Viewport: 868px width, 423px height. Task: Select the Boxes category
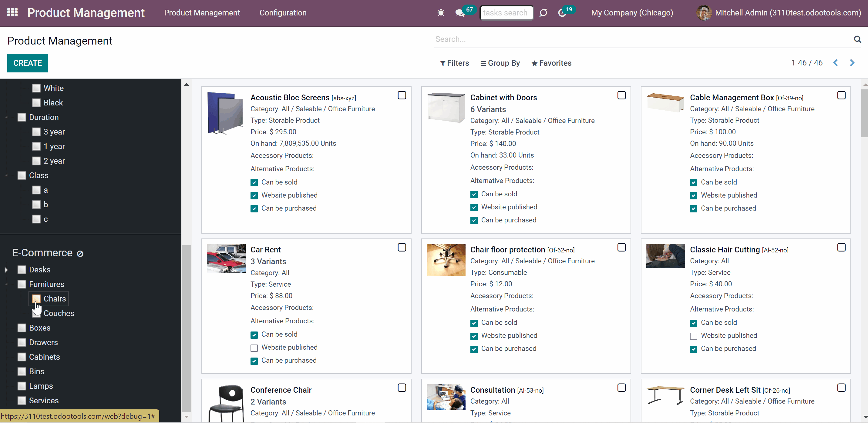[40, 328]
